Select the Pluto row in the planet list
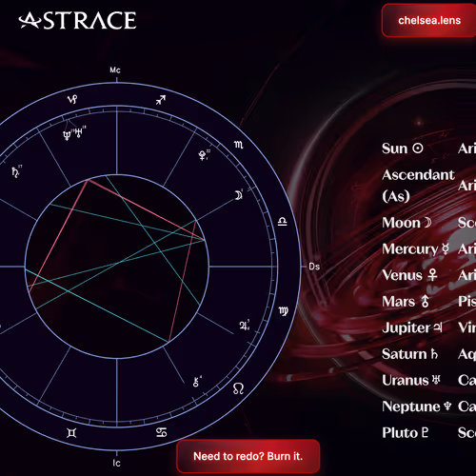The width and height of the screenshot is (476, 476). pos(428,432)
